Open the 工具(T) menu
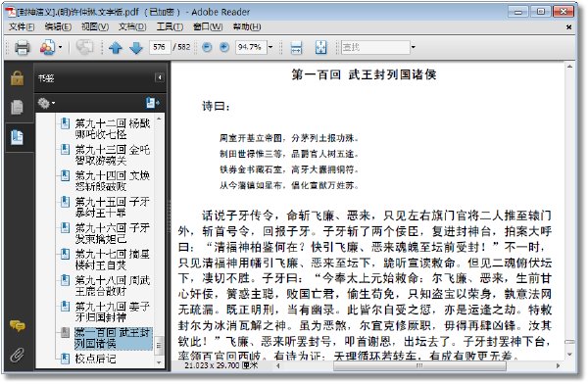588x384 pixels. pyautogui.click(x=170, y=26)
